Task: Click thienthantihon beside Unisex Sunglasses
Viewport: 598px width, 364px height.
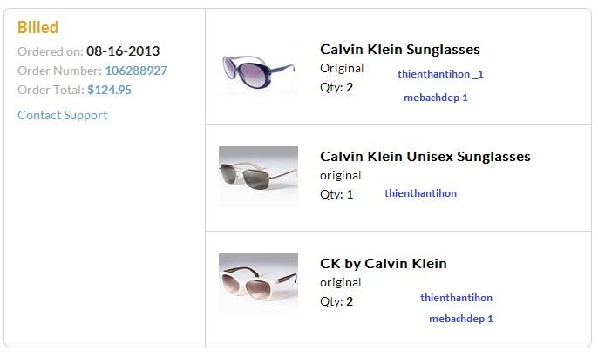Action: pos(420,193)
